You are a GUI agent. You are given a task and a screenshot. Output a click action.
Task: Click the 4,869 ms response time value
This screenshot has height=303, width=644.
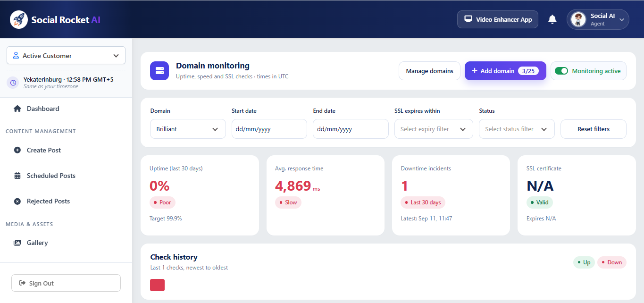[x=298, y=186]
